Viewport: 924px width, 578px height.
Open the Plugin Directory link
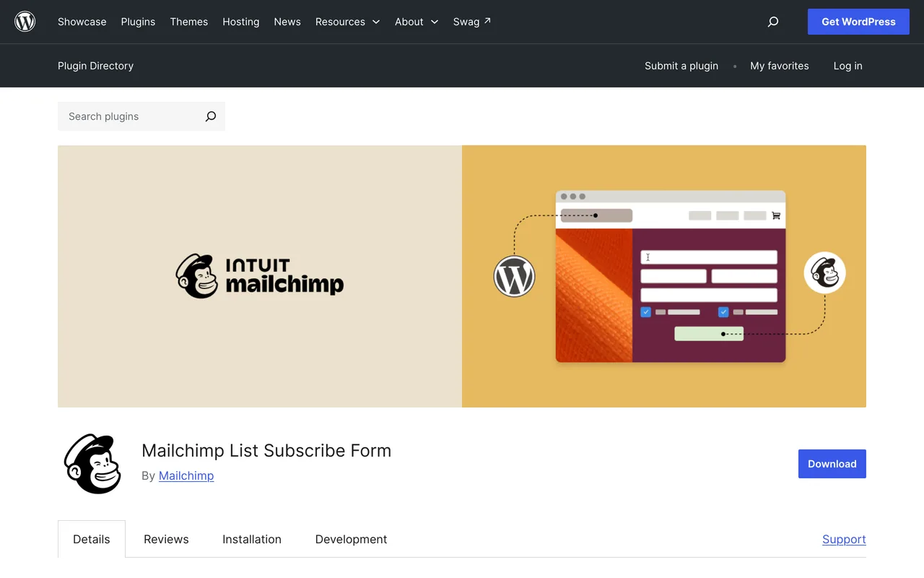[x=95, y=66]
